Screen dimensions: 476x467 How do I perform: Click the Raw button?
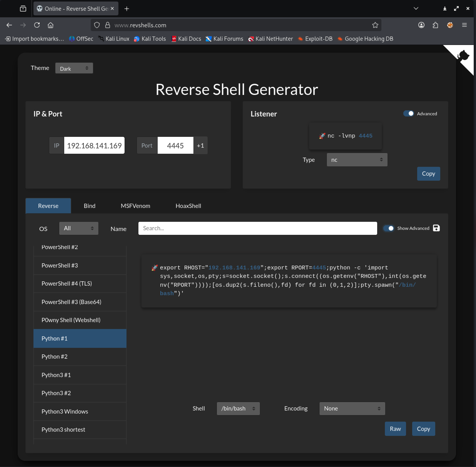point(395,429)
